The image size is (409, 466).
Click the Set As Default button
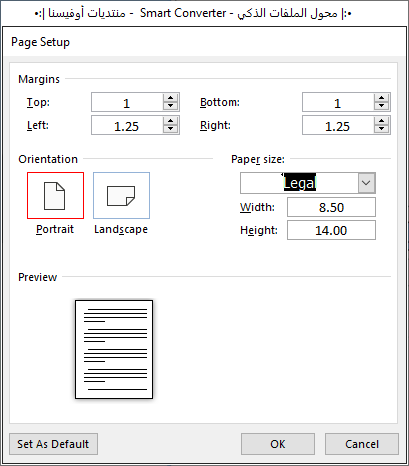pyautogui.click(x=53, y=444)
